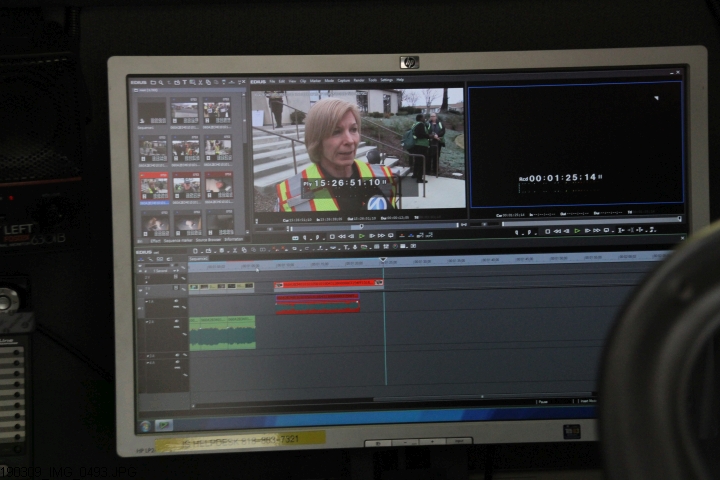Close the bin panel with its X
The width and height of the screenshot is (720, 480).
point(243,82)
